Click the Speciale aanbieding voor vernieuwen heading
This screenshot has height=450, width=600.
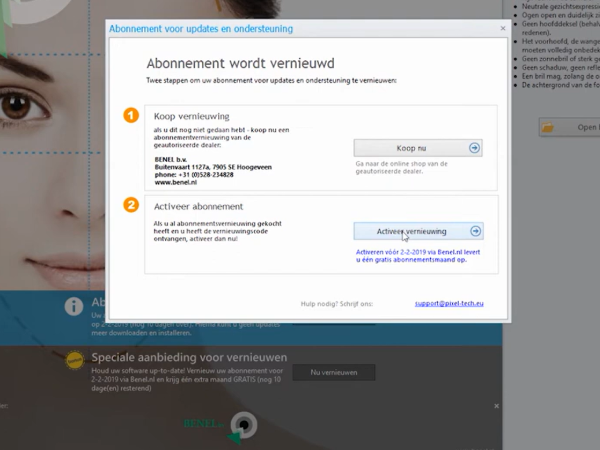coord(189,357)
